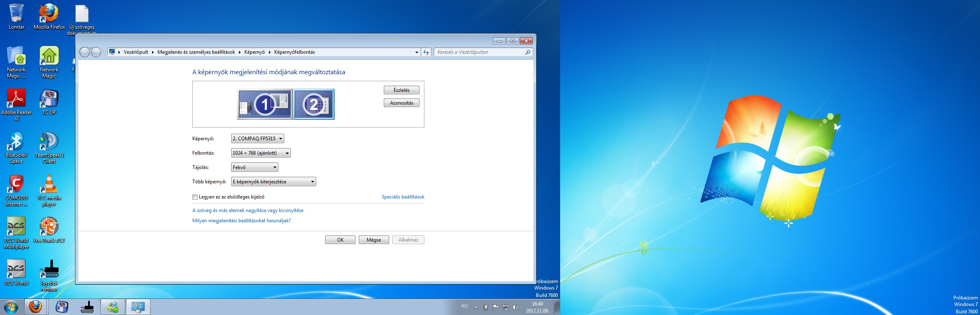The width and height of the screenshot is (980, 315).
Task: Select the Új szöveges dokumentum file icon
Action: [x=82, y=18]
